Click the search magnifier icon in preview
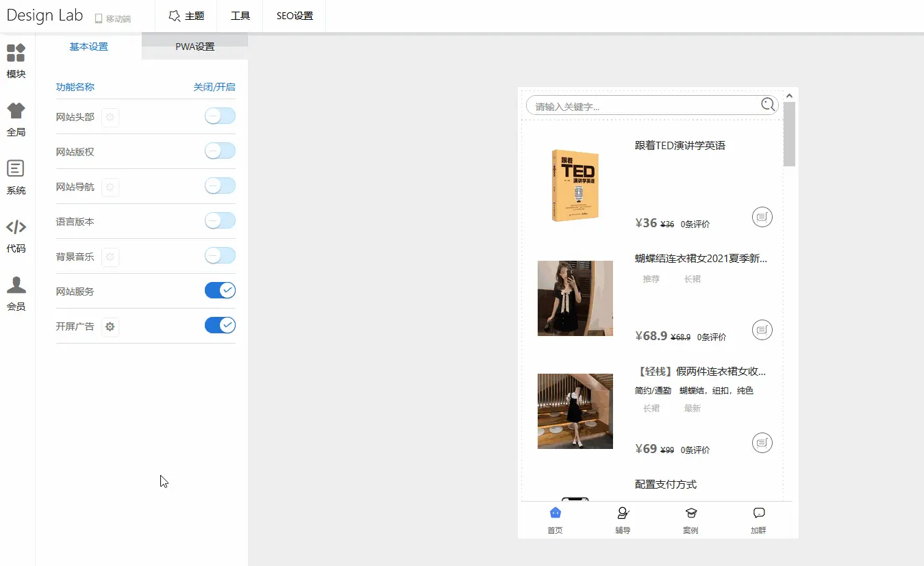 768,105
